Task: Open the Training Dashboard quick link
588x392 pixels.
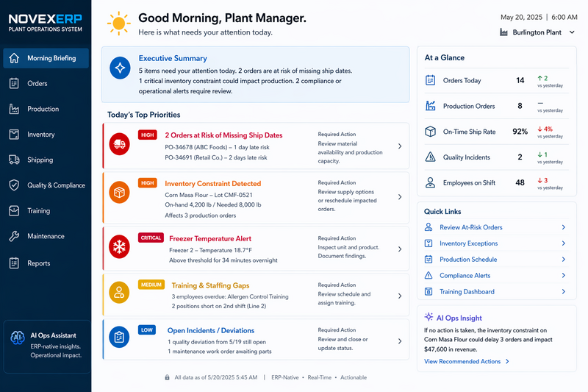Action: click(x=496, y=291)
